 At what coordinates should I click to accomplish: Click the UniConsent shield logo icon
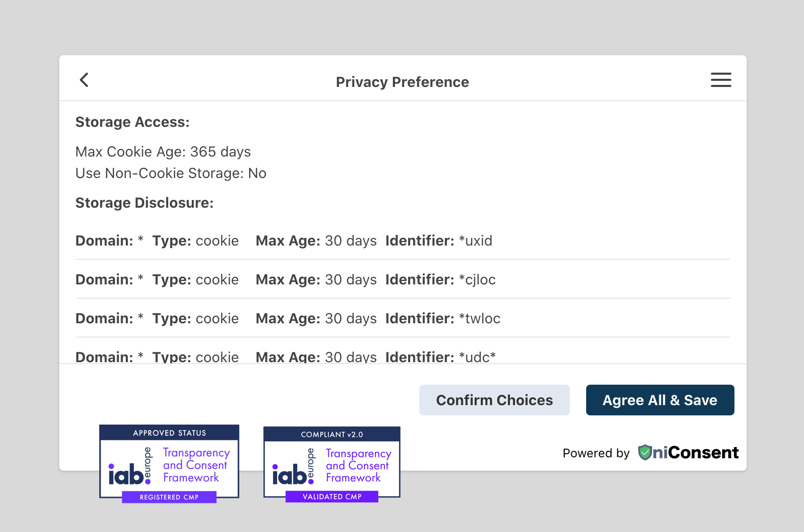click(x=645, y=452)
